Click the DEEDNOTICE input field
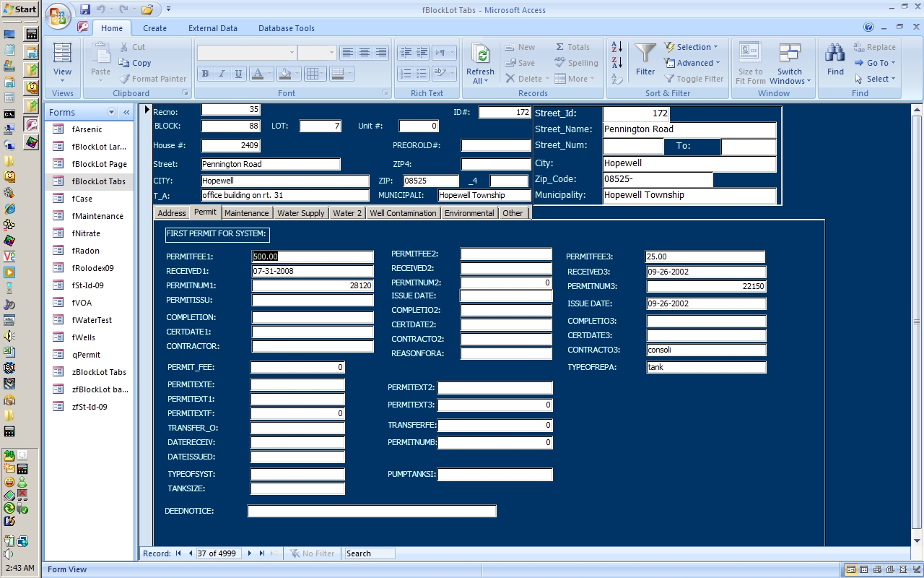Image resolution: width=924 pixels, height=578 pixels. pos(372,511)
